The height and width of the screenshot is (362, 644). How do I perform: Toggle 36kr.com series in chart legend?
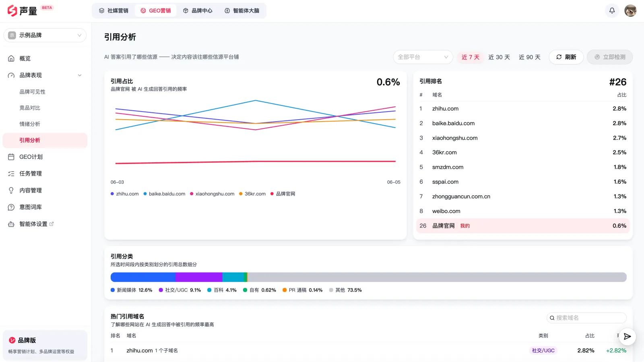click(252, 194)
